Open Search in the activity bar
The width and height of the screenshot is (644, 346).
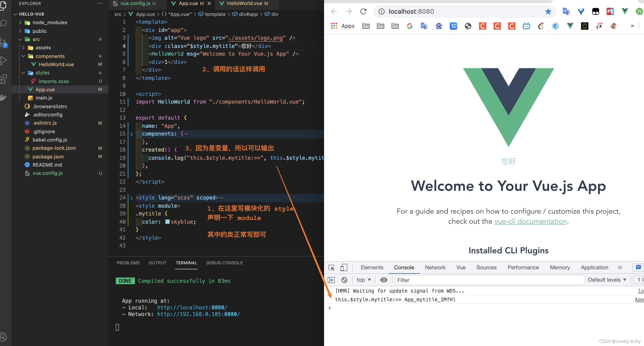3,23
